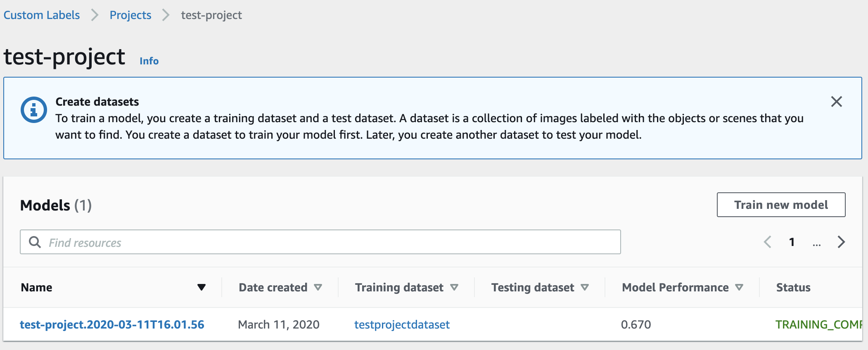Sort by Model Performance arrow

739,287
